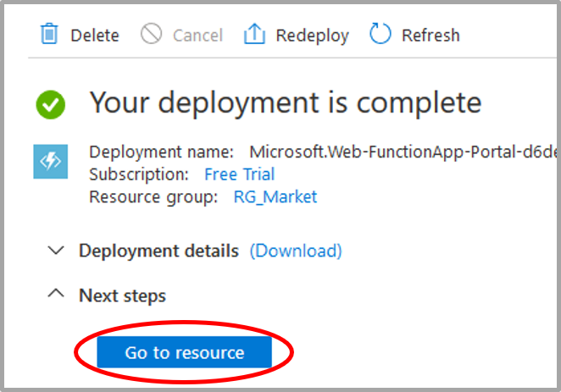This screenshot has width=561, height=392.
Task: Select the Refresh toolbar label
Action: click(x=430, y=36)
